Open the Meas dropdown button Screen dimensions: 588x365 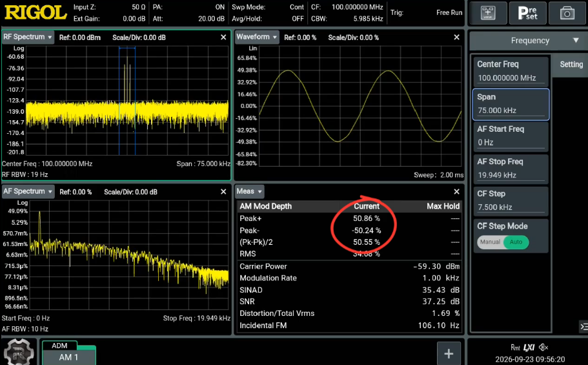click(x=249, y=191)
